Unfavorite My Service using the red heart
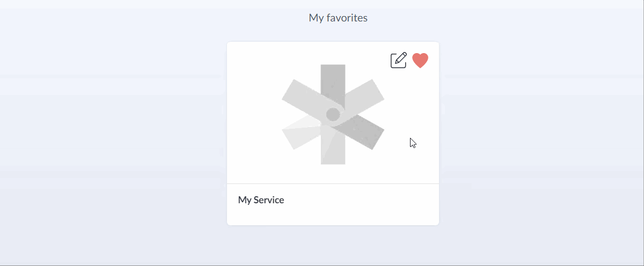The height and width of the screenshot is (266, 644). coord(420,61)
